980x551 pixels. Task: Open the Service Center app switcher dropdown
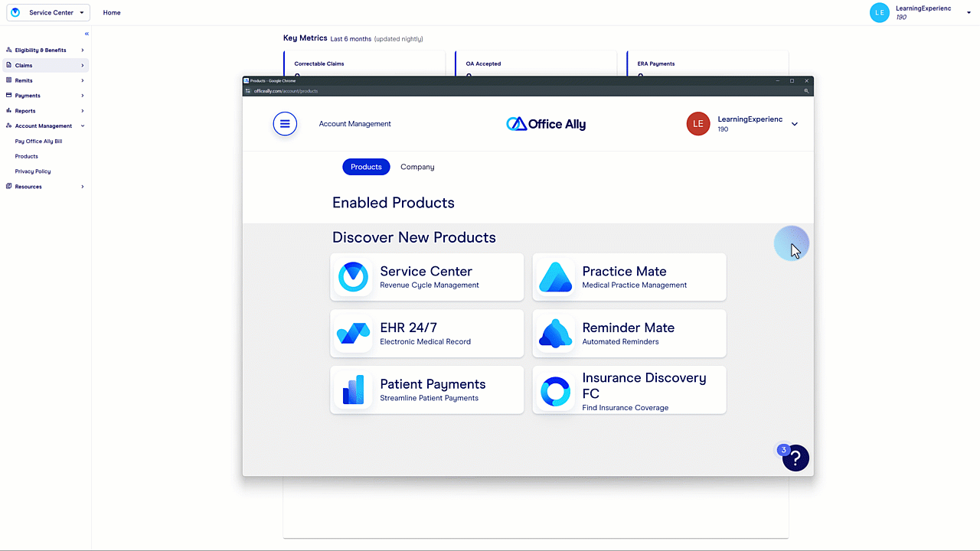coord(47,12)
